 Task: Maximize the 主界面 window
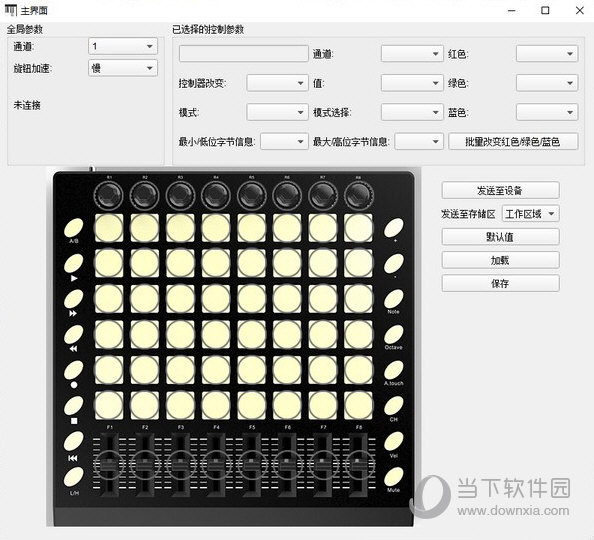[545, 11]
